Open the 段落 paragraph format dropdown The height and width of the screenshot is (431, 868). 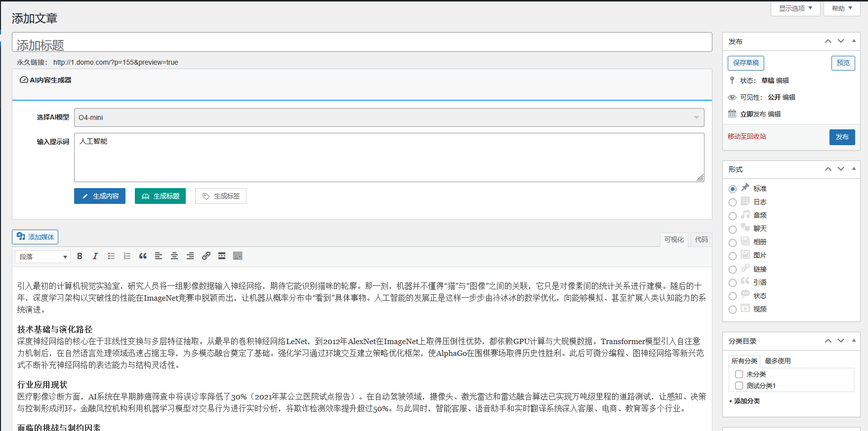tap(43, 257)
